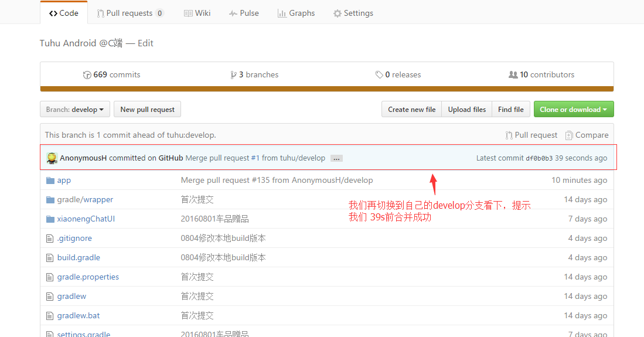The width and height of the screenshot is (644, 337).
Task: Open latest commit message link
Action: (255, 158)
